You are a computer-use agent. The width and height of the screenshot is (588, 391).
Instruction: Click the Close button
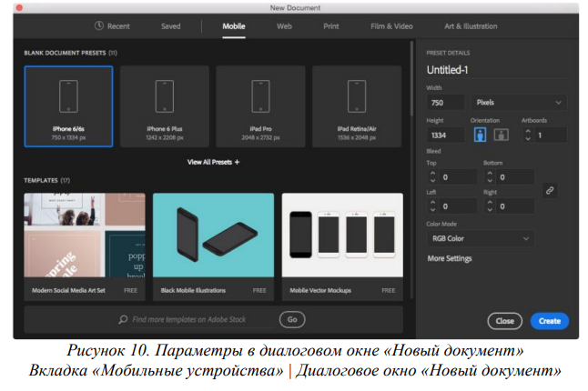[x=505, y=321]
